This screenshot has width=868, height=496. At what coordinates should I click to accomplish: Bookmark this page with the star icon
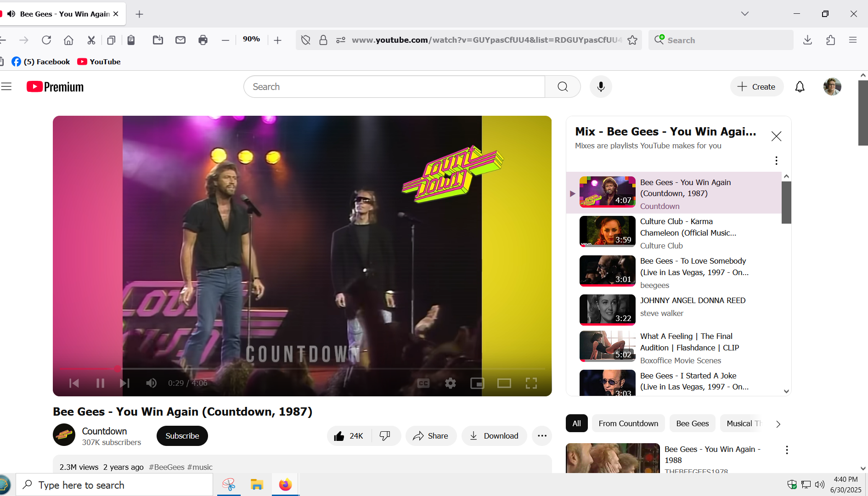coord(632,40)
